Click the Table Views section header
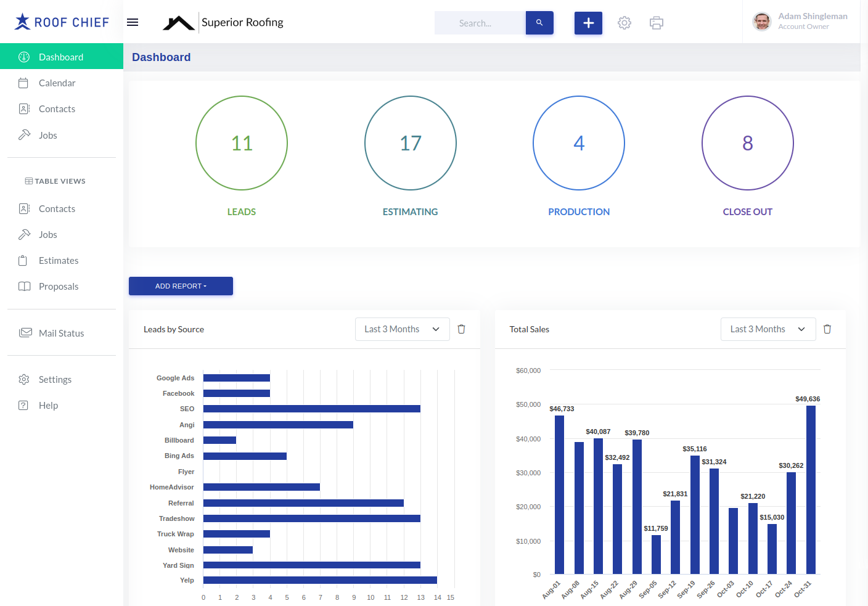 point(55,181)
